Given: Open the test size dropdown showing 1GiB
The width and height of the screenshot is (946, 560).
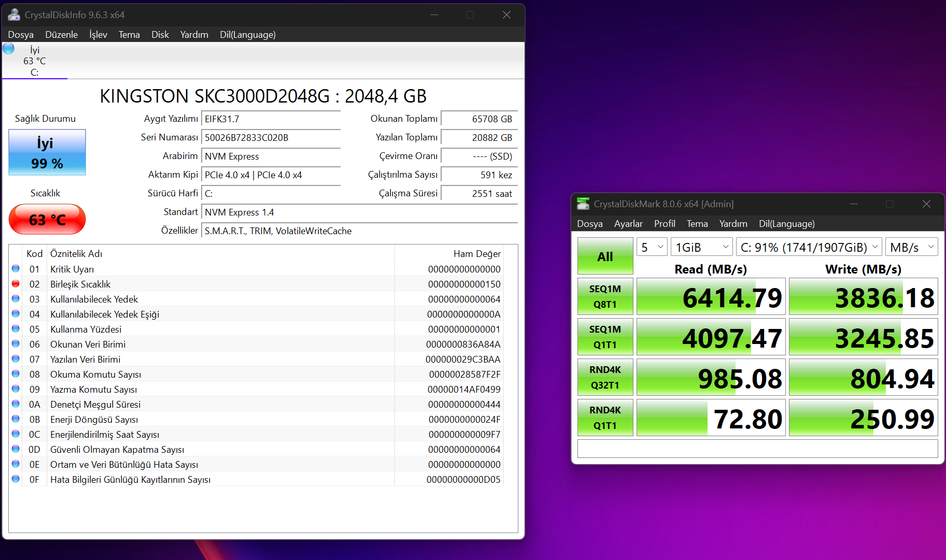Looking at the screenshot, I should [702, 247].
